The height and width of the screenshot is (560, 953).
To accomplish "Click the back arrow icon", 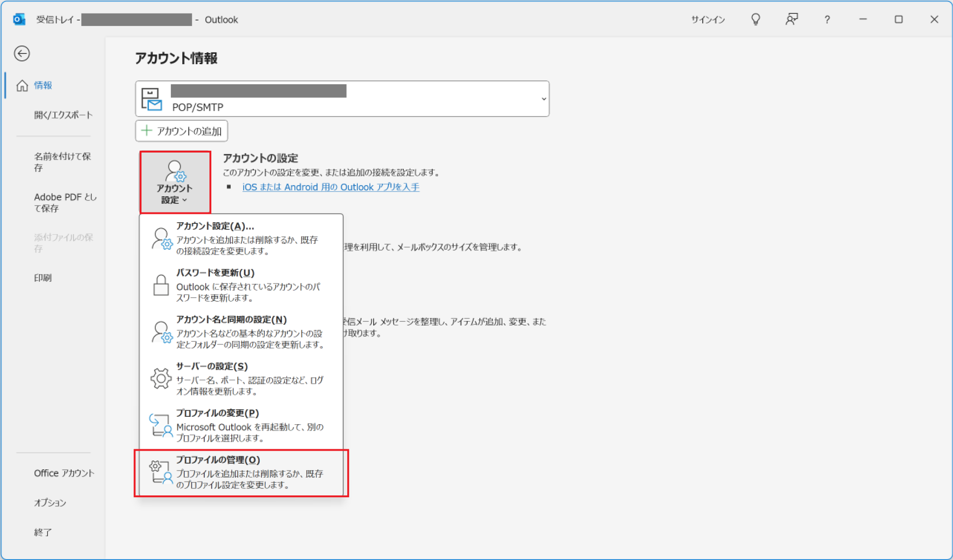I will (x=22, y=53).
